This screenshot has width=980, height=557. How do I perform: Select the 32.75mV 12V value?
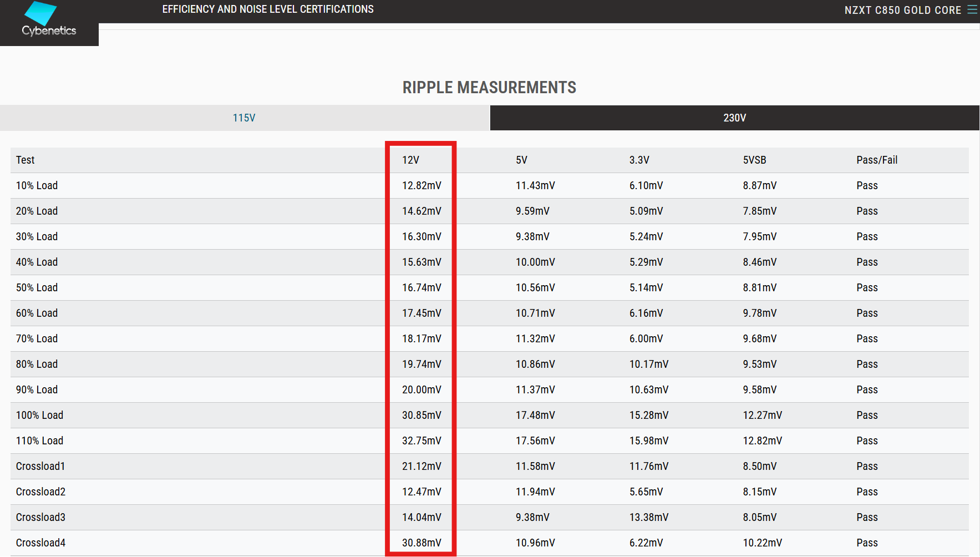click(422, 440)
